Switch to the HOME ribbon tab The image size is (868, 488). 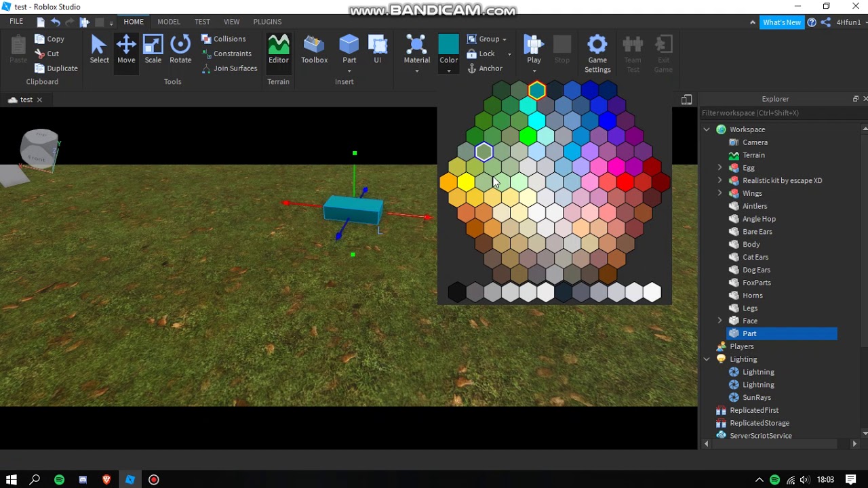[134, 22]
